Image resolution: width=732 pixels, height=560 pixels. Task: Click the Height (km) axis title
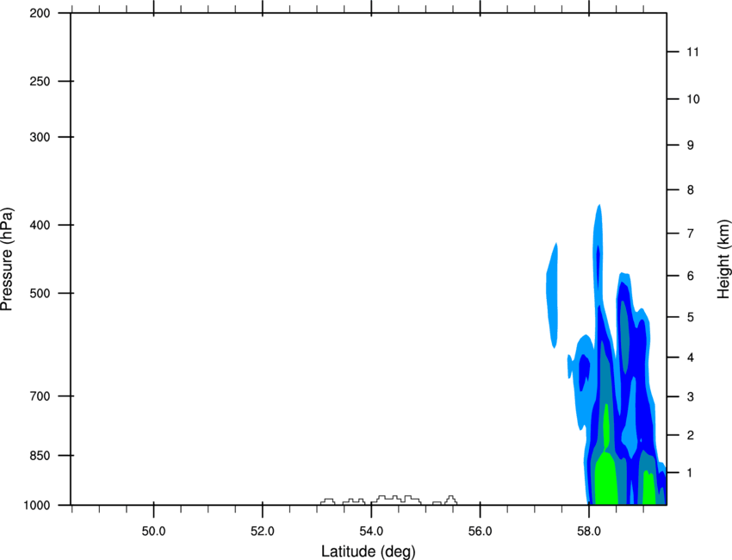(723, 258)
